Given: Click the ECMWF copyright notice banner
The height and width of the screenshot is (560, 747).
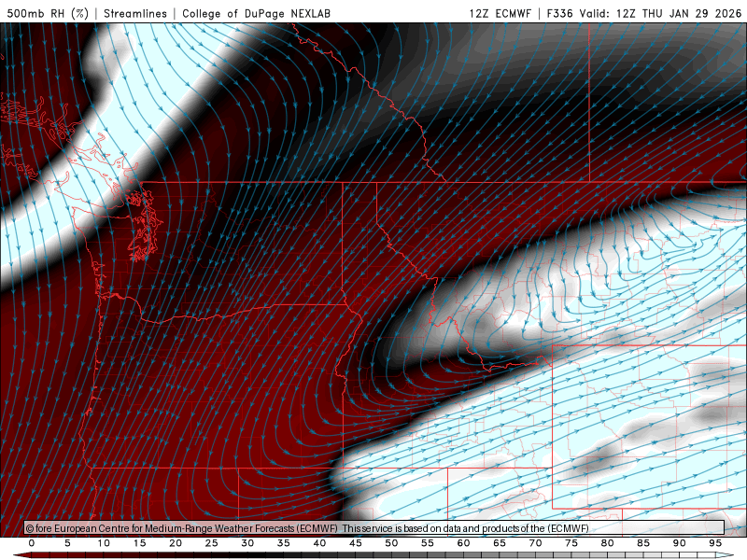Looking at the screenshot, I should [374, 528].
